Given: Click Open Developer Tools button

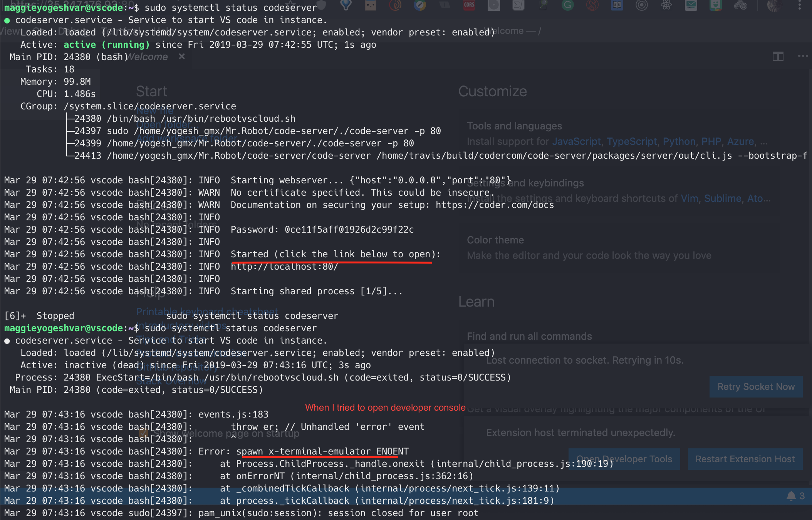Looking at the screenshot, I should pyautogui.click(x=624, y=459).
